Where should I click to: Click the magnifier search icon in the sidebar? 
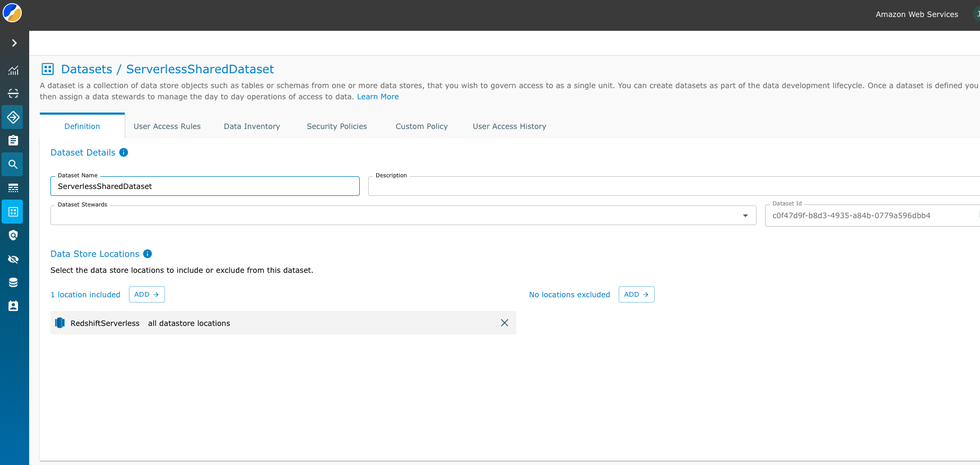(13, 165)
